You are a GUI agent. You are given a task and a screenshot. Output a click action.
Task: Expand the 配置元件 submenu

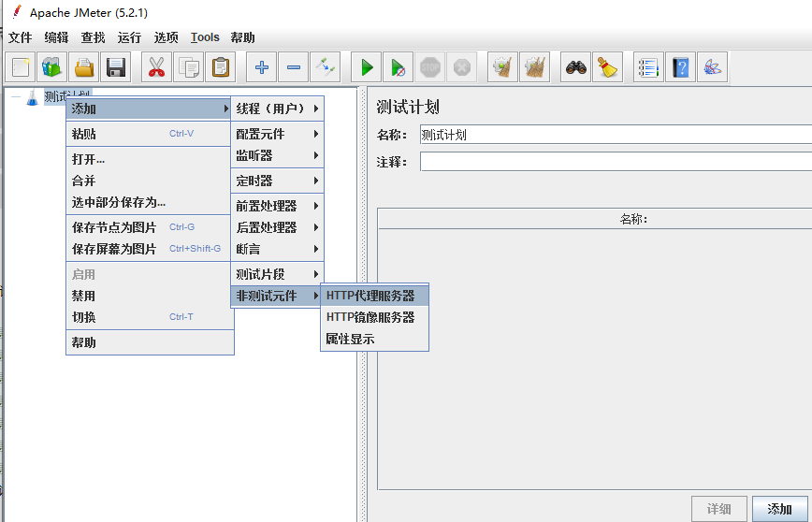277,134
